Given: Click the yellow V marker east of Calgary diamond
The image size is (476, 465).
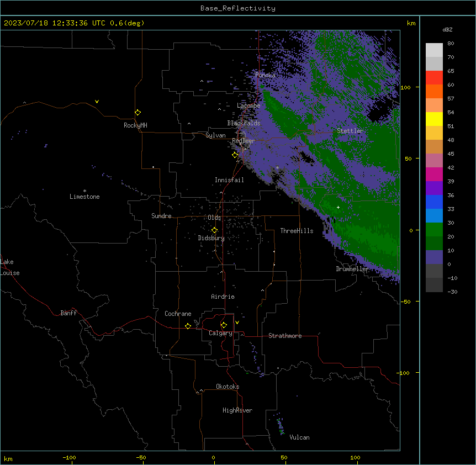Looking at the screenshot, I should pyautogui.click(x=237, y=323).
